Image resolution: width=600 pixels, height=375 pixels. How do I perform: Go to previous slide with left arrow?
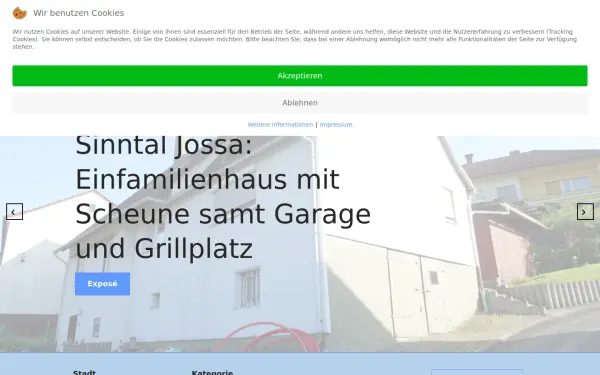click(14, 212)
